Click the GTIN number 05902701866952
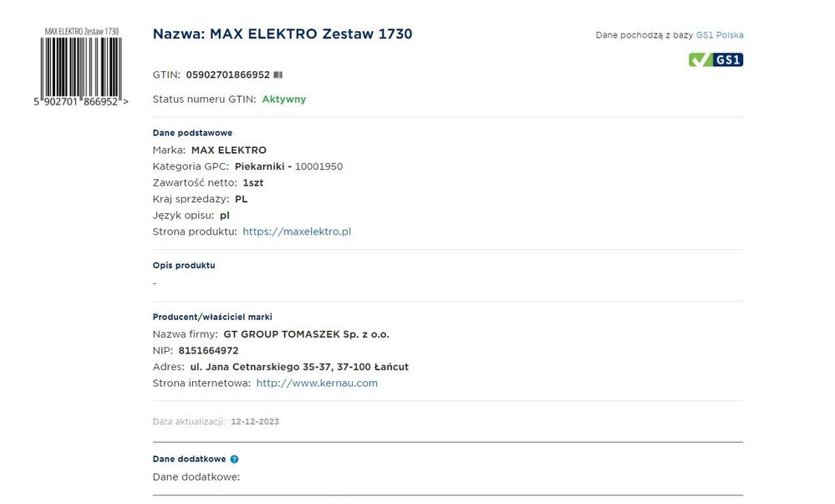 [227, 75]
